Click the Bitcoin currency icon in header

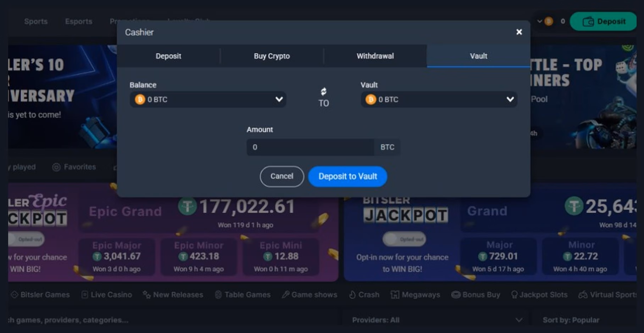pyautogui.click(x=549, y=21)
